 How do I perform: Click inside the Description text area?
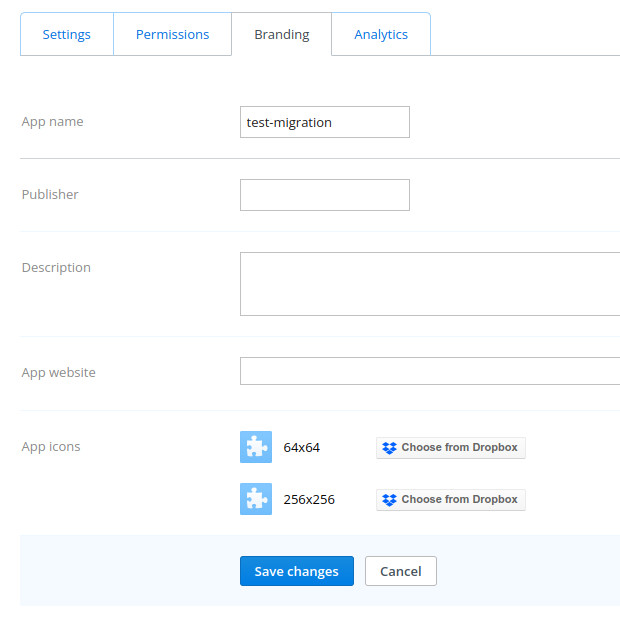pos(430,284)
